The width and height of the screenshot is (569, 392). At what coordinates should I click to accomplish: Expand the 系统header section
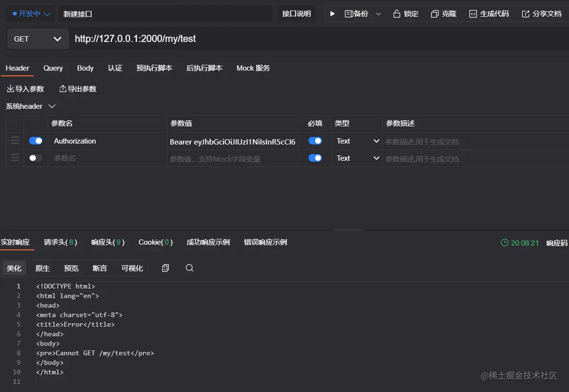[x=31, y=106]
